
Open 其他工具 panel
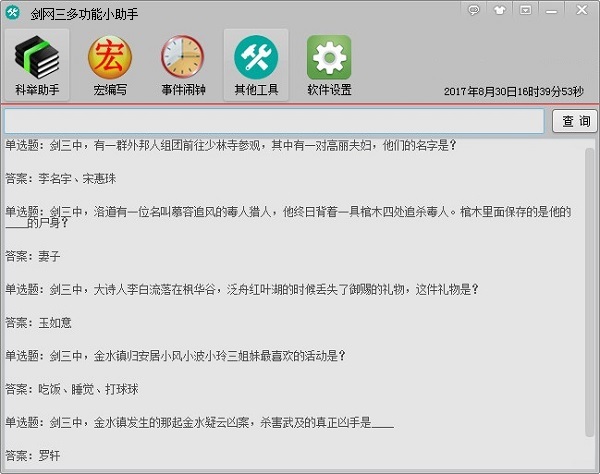256,65
